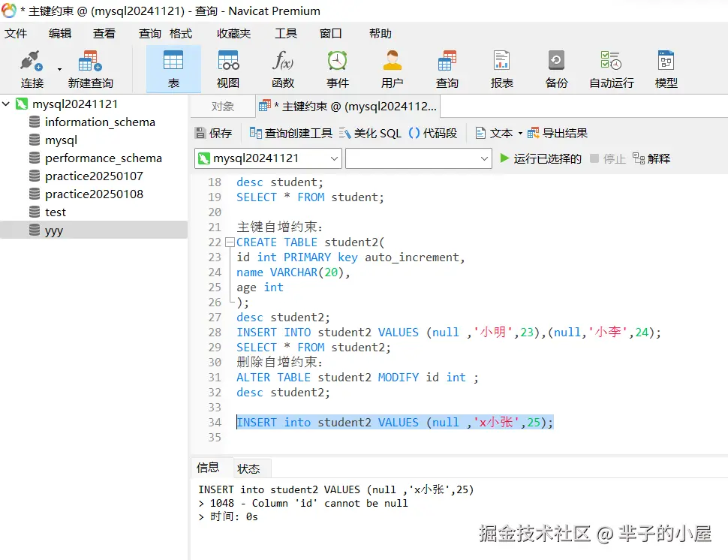Select the performance_schema database
Image resolution: width=728 pixels, height=560 pixels.
click(103, 158)
